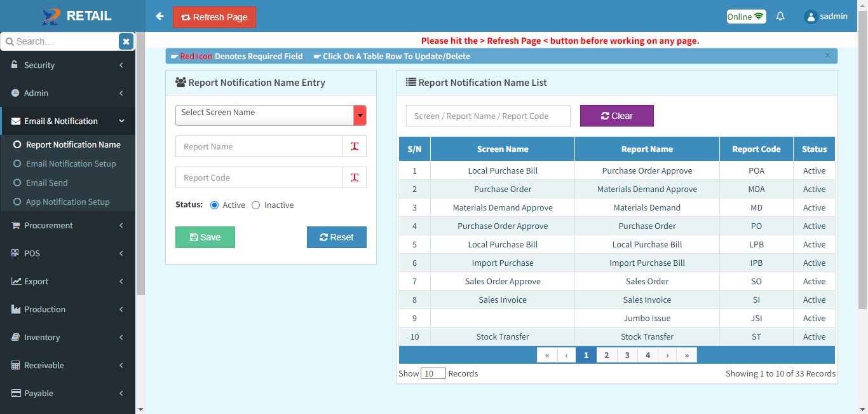The height and width of the screenshot is (414, 868).
Task: Click the notification bell icon
Action: pyautogui.click(x=780, y=17)
